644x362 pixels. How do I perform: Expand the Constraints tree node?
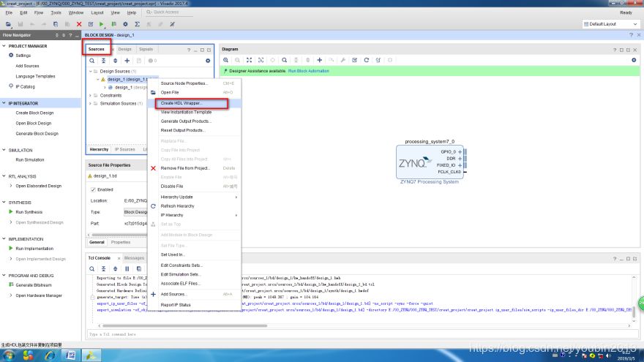click(x=91, y=95)
